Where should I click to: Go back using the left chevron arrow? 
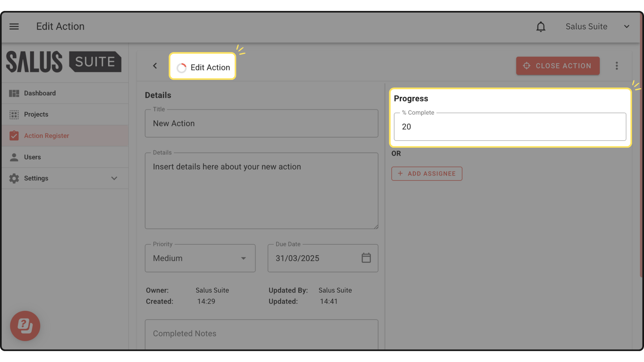(155, 66)
